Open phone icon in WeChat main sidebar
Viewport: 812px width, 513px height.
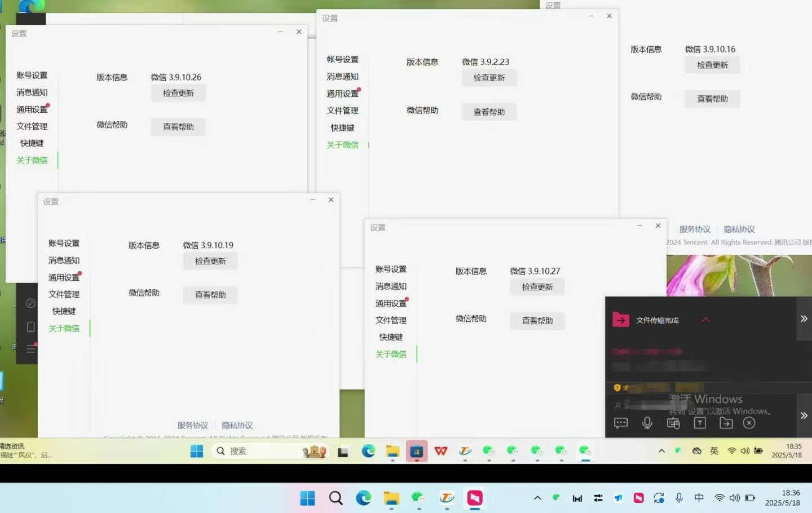click(x=31, y=327)
